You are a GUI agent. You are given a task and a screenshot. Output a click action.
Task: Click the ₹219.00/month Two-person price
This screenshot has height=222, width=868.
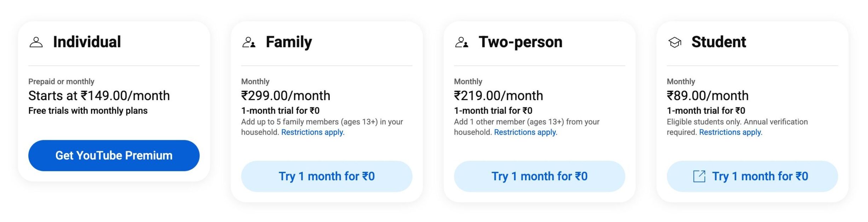[x=498, y=96]
